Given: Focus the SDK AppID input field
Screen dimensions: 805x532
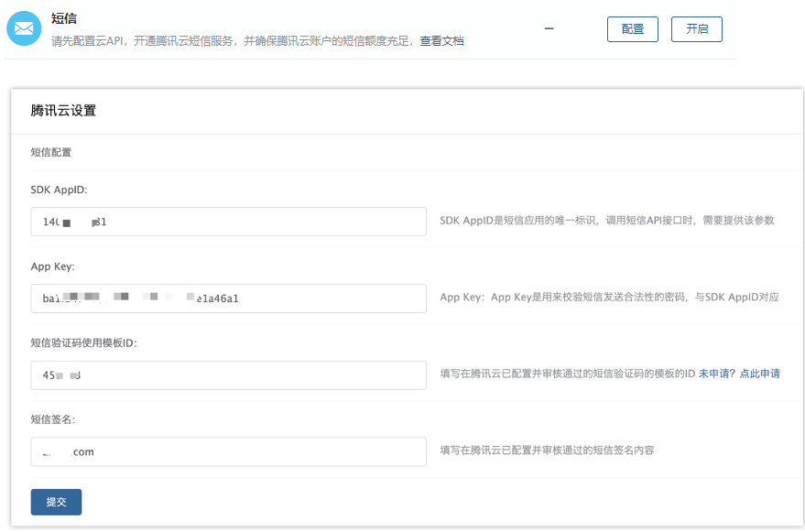Looking at the screenshot, I should click(228, 222).
